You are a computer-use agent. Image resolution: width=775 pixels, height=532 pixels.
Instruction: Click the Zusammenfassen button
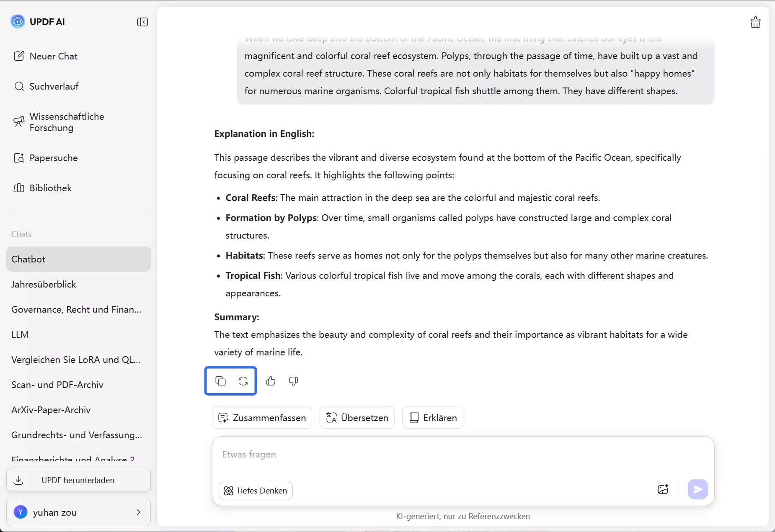262,417
